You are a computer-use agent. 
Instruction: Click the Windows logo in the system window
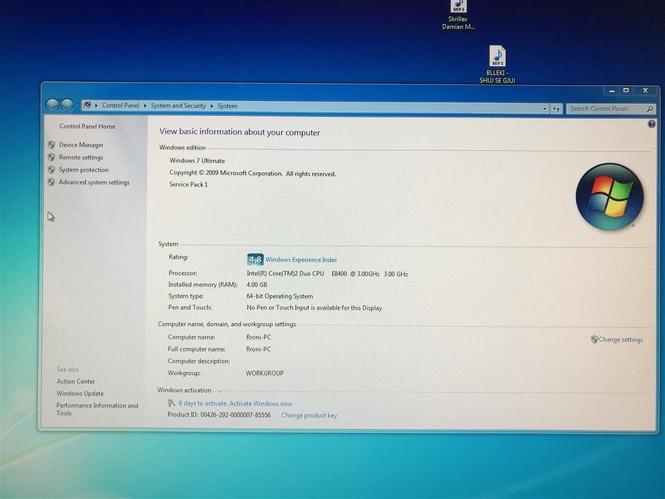[609, 197]
